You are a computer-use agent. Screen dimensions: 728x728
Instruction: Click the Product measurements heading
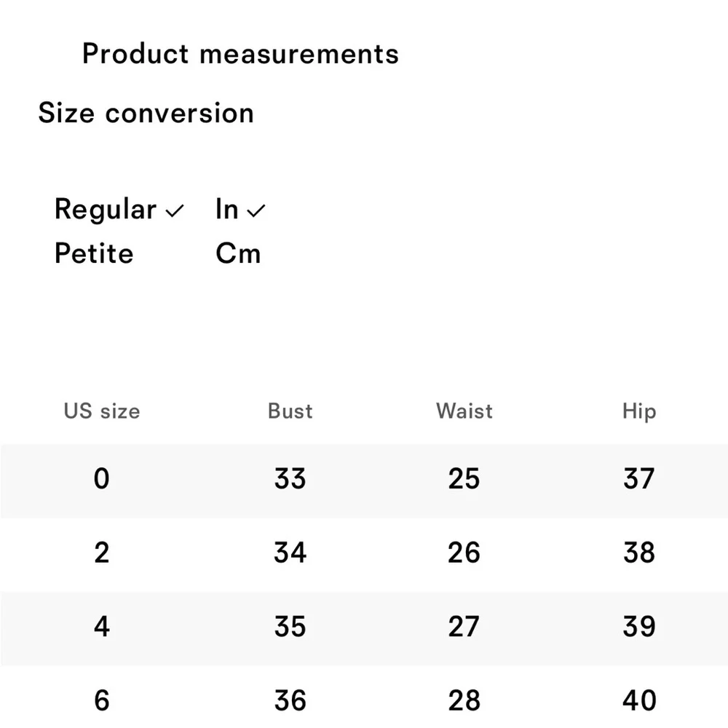[240, 54]
